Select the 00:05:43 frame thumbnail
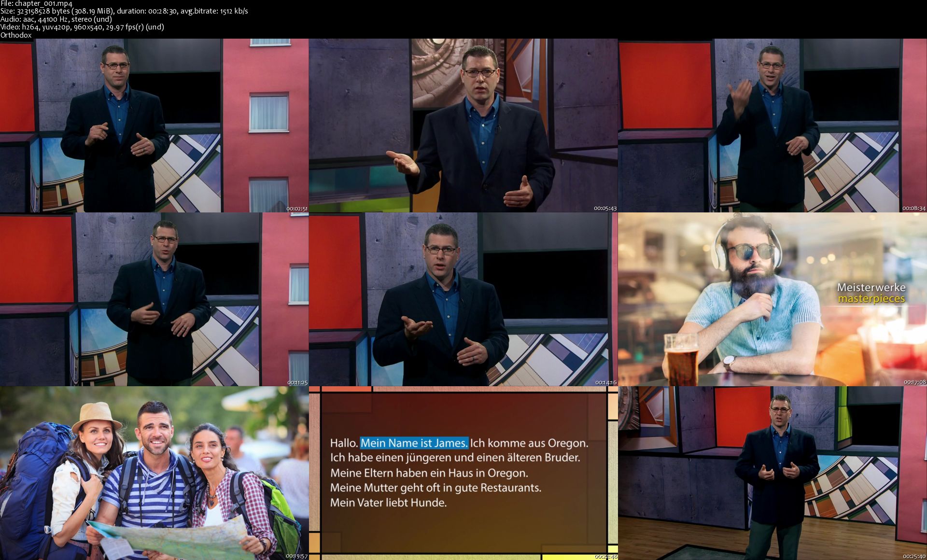Viewport: 927px width, 560px height. pyautogui.click(x=463, y=126)
